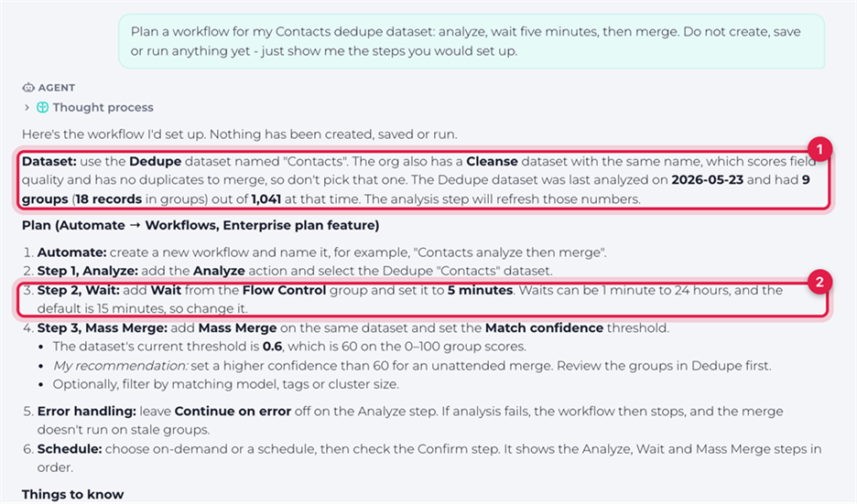Click the robot icon beside AGENT

(x=27, y=88)
